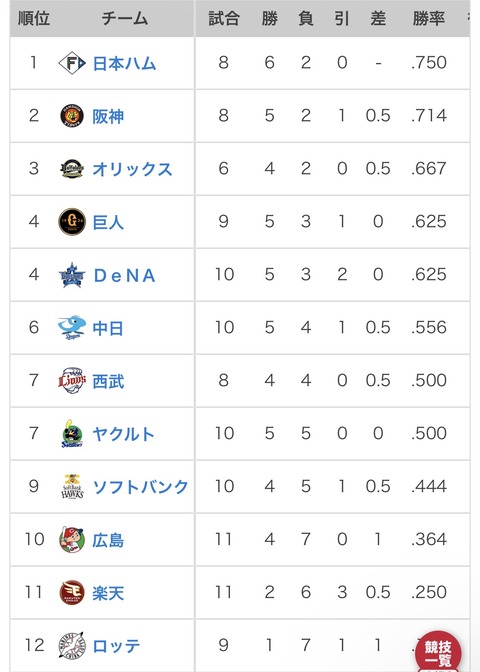This screenshot has height=672, width=480.
Task: Click the Nippon-Ham Fighters team logo
Action: point(72,63)
